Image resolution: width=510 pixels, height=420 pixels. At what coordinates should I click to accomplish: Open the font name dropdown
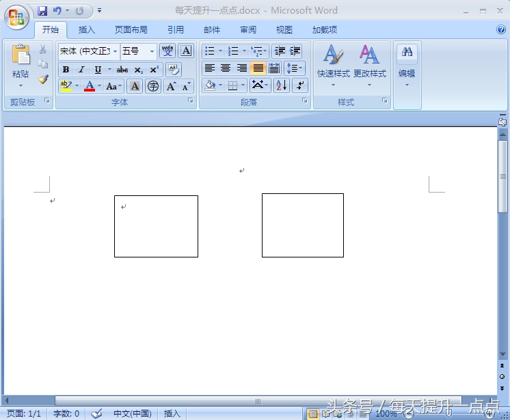coord(115,51)
